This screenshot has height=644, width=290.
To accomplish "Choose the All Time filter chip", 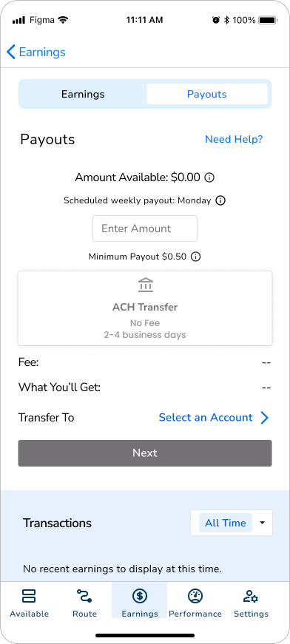I will pos(226,523).
